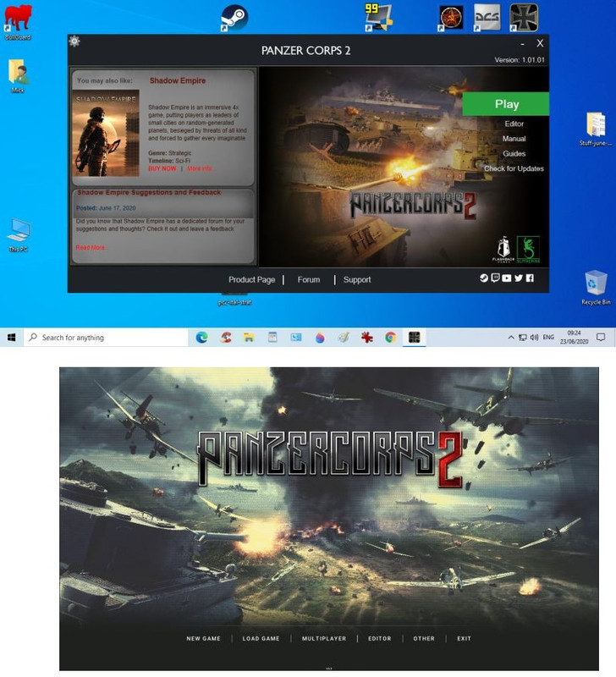Open CCleaner from the taskbar
616x677 pixels.
(x=225, y=338)
